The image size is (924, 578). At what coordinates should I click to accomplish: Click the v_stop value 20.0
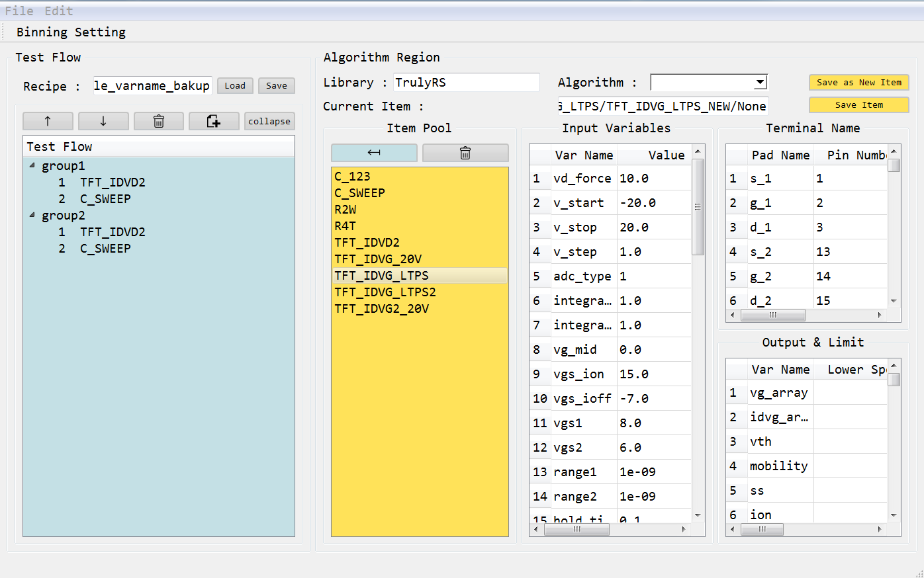tap(654, 227)
